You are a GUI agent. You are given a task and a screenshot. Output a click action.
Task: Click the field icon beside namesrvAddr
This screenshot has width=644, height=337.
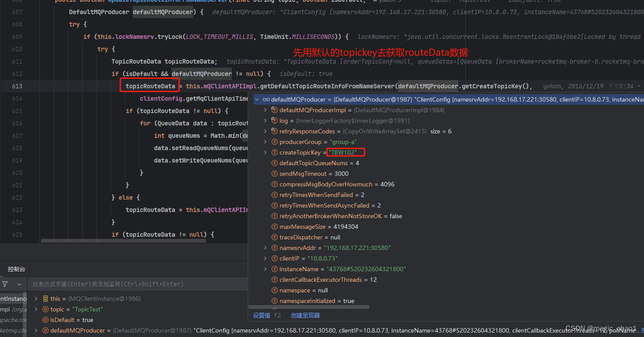[274, 248]
